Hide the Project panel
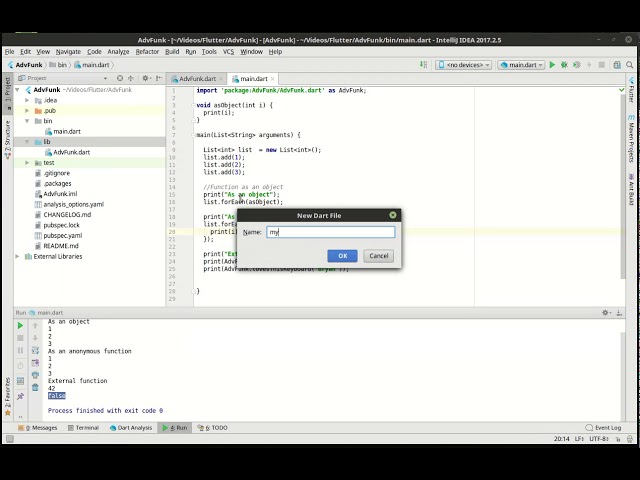This screenshot has height=480, width=640. (x=159, y=78)
